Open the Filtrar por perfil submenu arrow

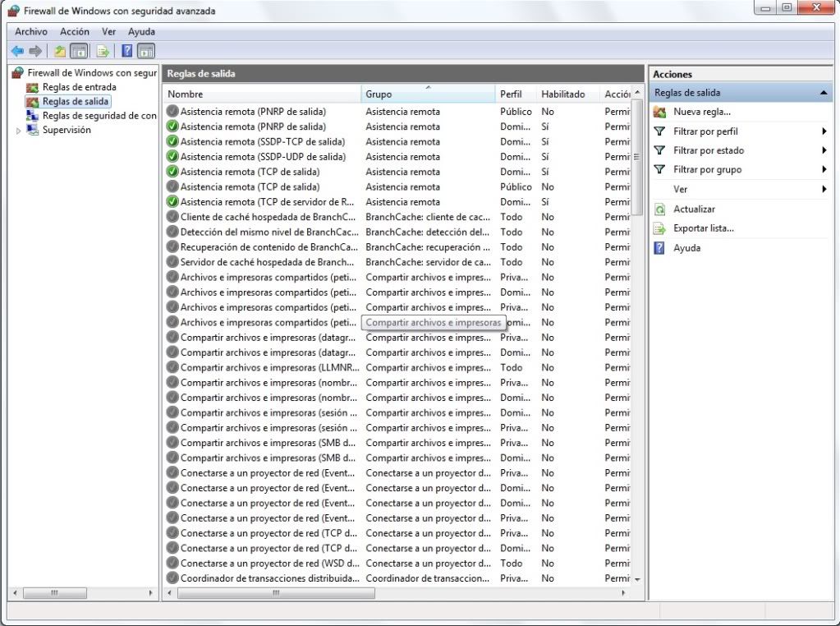pyautogui.click(x=824, y=131)
